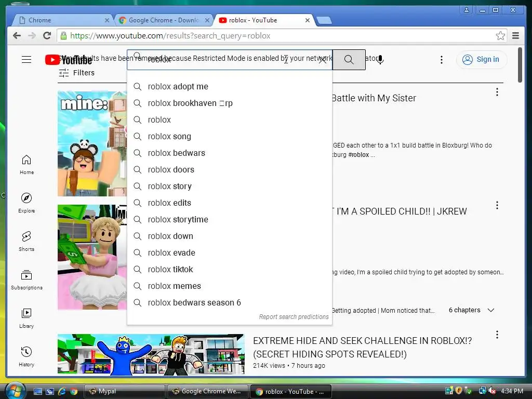Choose suggestion roblox bedwars season 6

(x=229, y=303)
